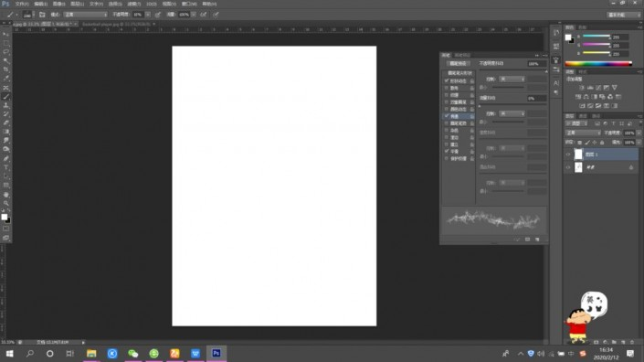Screen dimensions: 644x362
Task: Select the Crop tool in left toolbar
Action: [6, 69]
